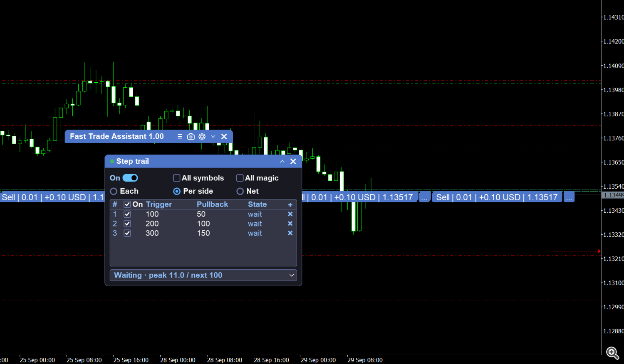Uncheck the On checkbox for step 2
This screenshot has height=364, width=624.
click(x=127, y=224)
